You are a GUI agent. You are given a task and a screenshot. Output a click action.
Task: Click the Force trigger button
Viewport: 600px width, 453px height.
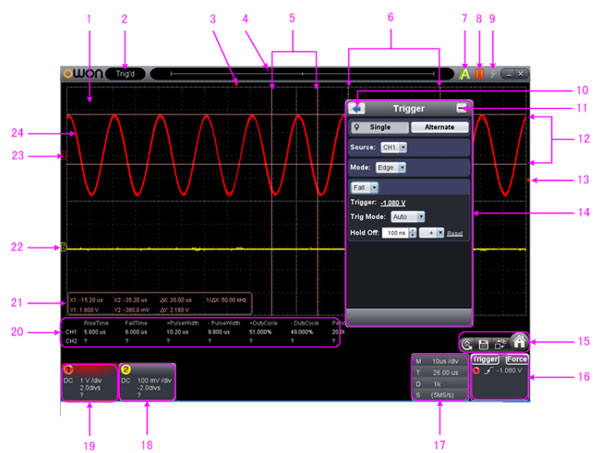click(x=516, y=358)
